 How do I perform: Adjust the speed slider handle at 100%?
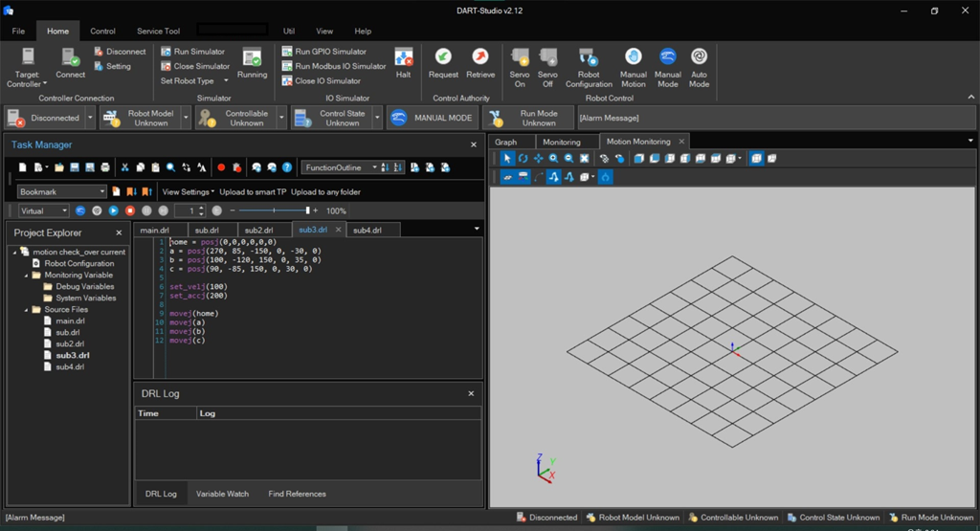(x=307, y=210)
